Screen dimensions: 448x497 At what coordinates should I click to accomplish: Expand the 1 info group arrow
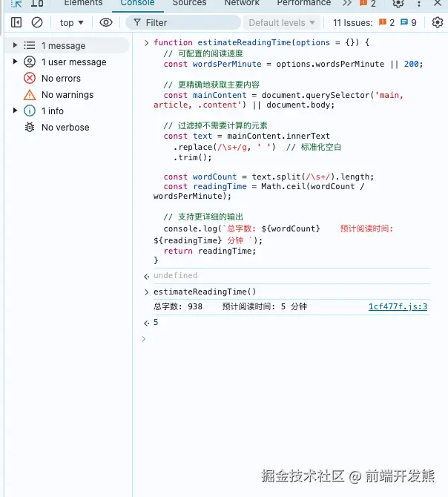tap(15, 111)
